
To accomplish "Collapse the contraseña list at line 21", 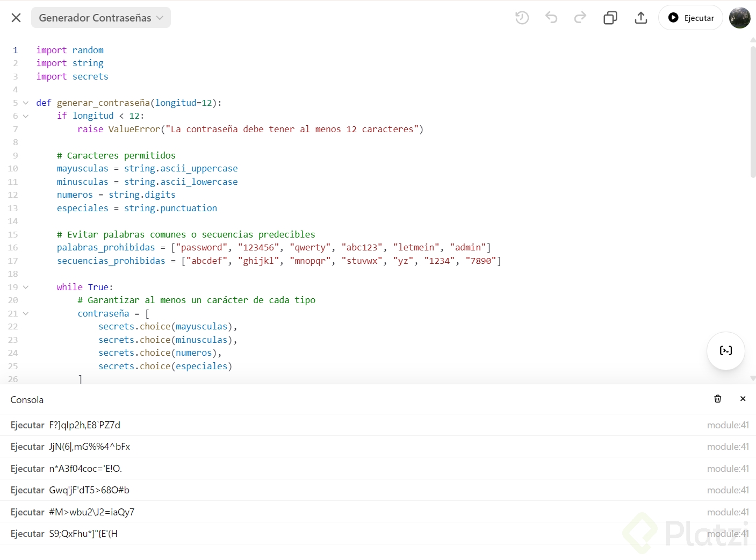I will [26, 313].
